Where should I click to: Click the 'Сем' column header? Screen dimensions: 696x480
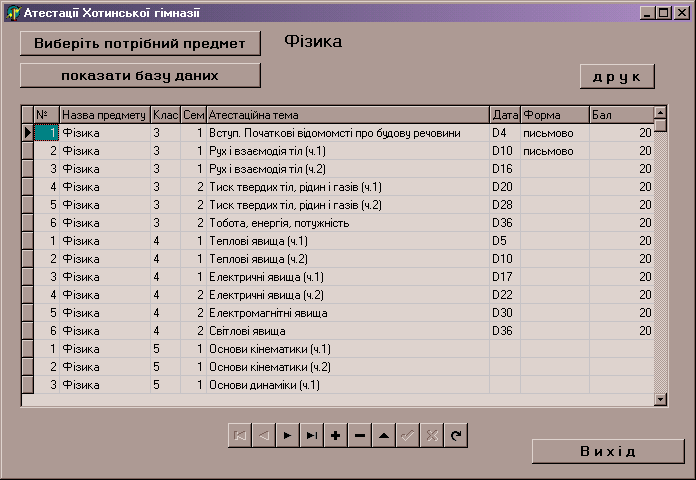[x=193, y=115]
